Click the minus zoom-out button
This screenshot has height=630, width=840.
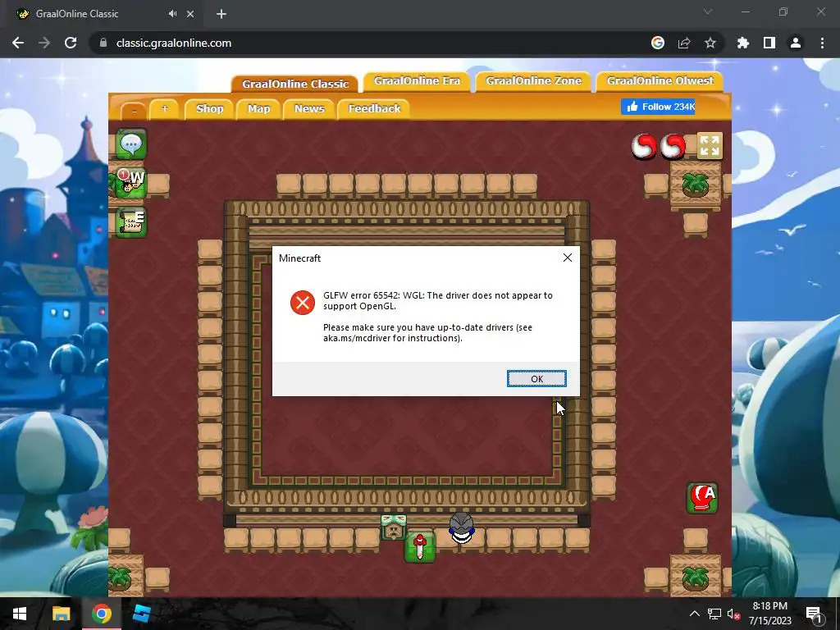point(134,110)
